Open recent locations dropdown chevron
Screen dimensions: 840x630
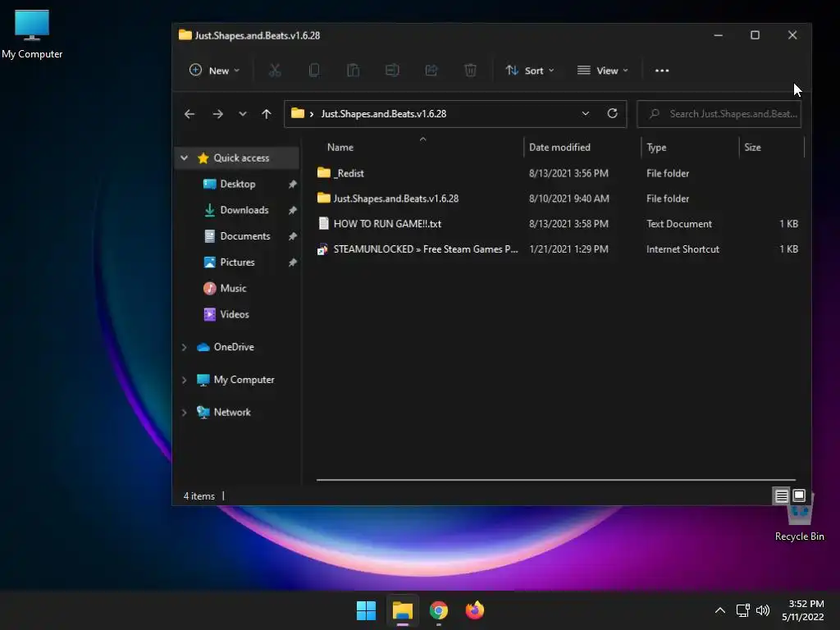pos(243,113)
